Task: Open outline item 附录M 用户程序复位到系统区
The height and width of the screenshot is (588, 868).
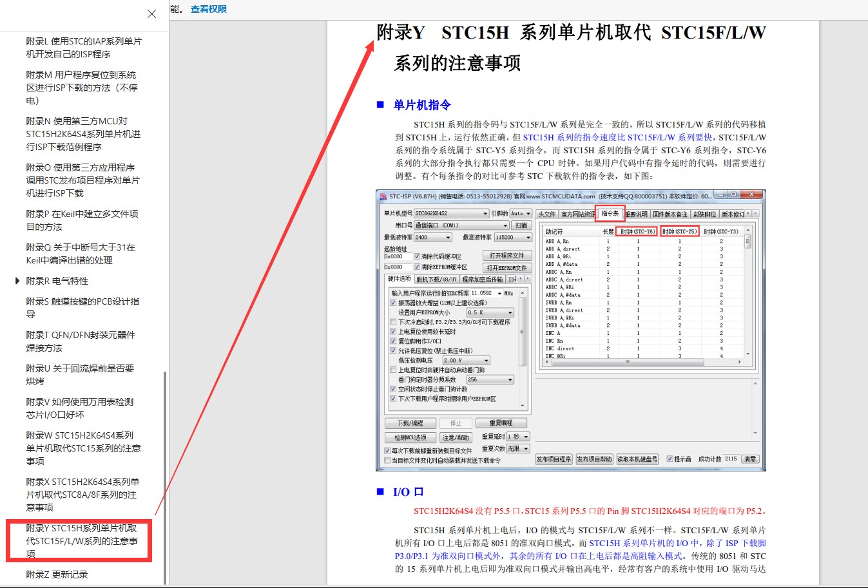Action: (x=82, y=88)
